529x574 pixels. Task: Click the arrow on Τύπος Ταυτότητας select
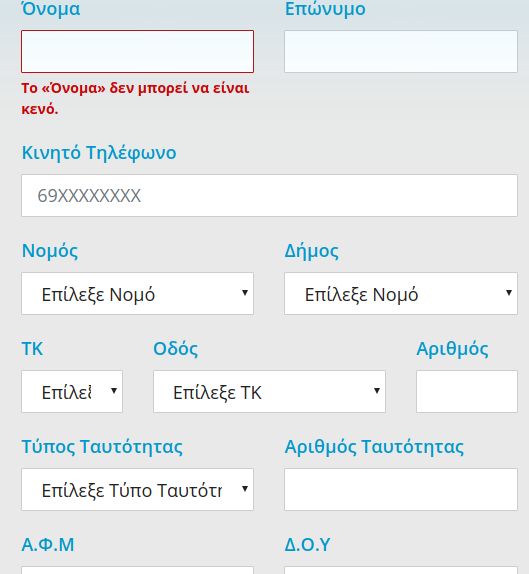click(x=245, y=488)
